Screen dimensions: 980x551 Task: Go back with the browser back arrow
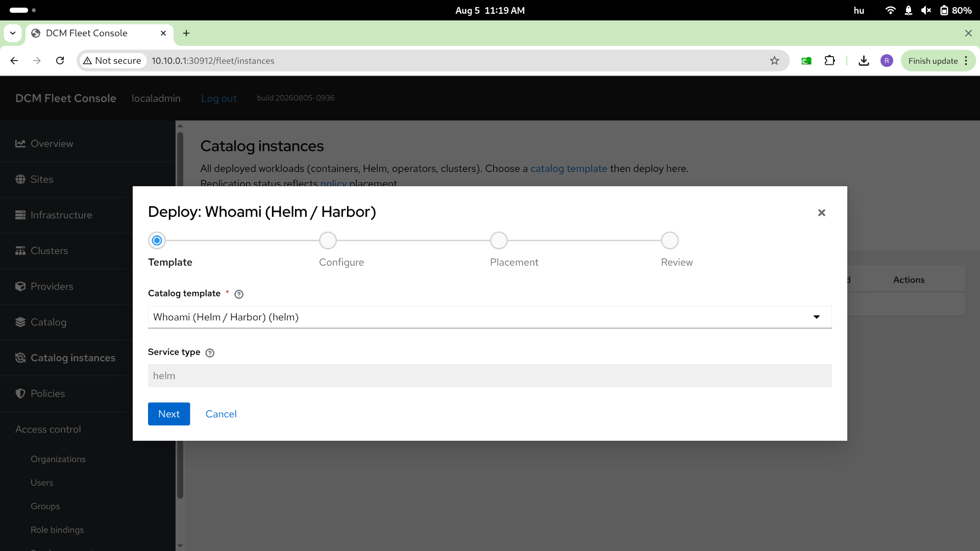(x=14, y=61)
